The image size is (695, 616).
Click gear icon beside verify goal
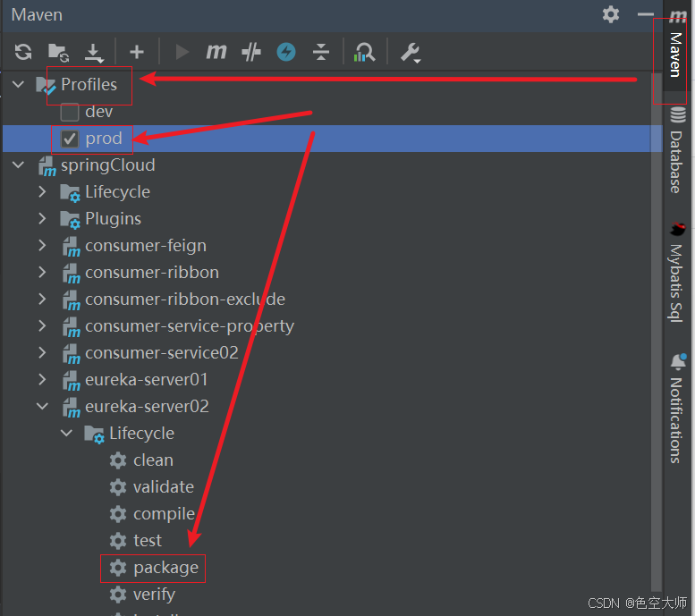click(x=118, y=595)
